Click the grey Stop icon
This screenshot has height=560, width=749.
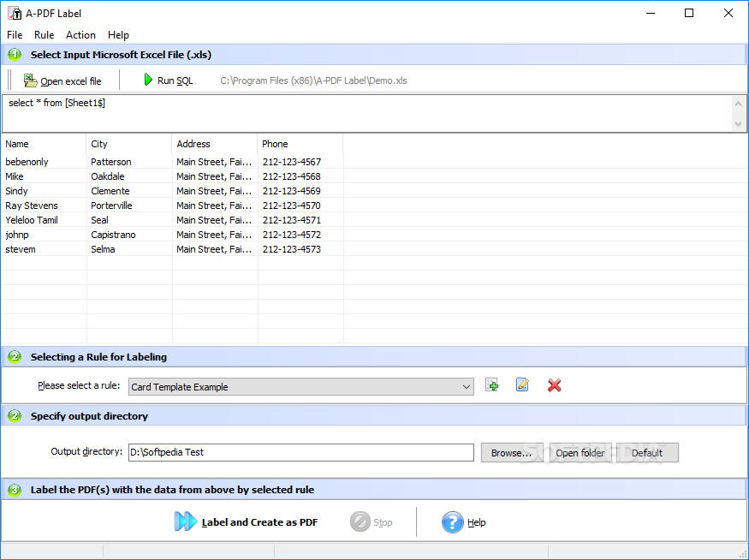point(360,521)
